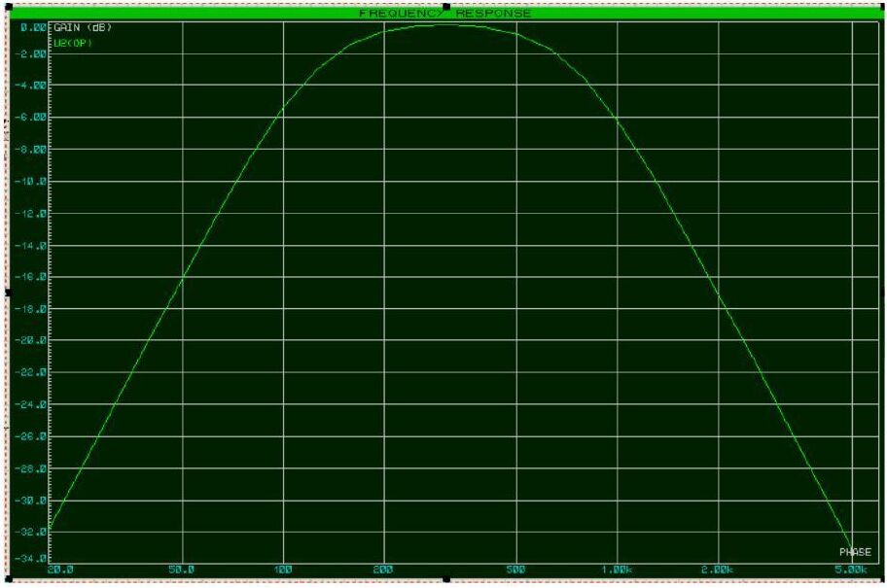Click the 5.00k frequency axis label
The image size is (887, 588).
851,570
